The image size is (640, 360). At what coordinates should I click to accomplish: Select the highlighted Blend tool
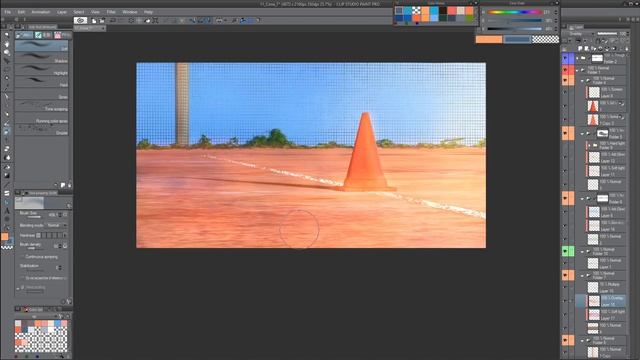point(7,131)
